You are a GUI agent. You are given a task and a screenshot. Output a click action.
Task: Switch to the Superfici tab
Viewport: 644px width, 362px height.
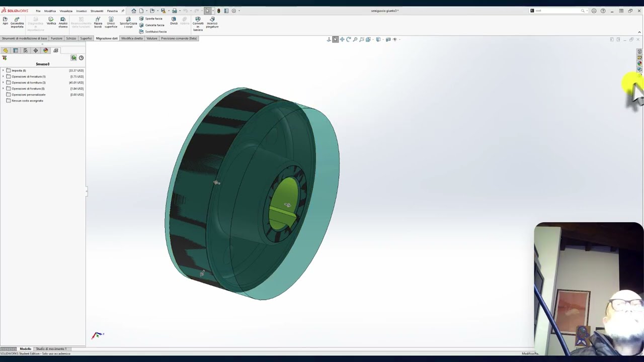[x=86, y=38]
